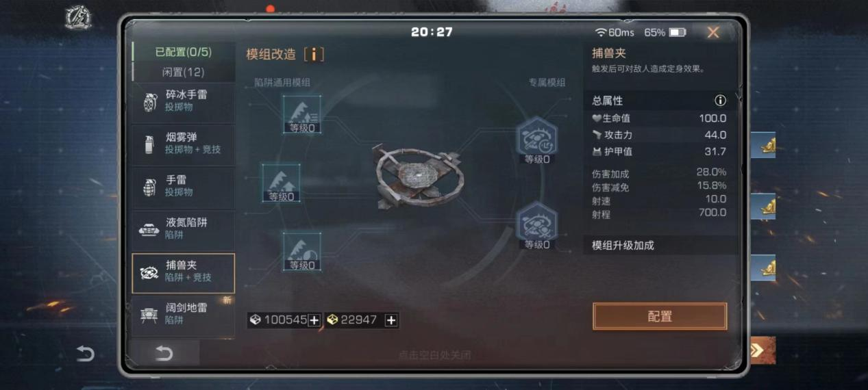The width and height of the screenshot is (868, 390).
Task: Open the top trap universal module slot
Action: [302, 114]
